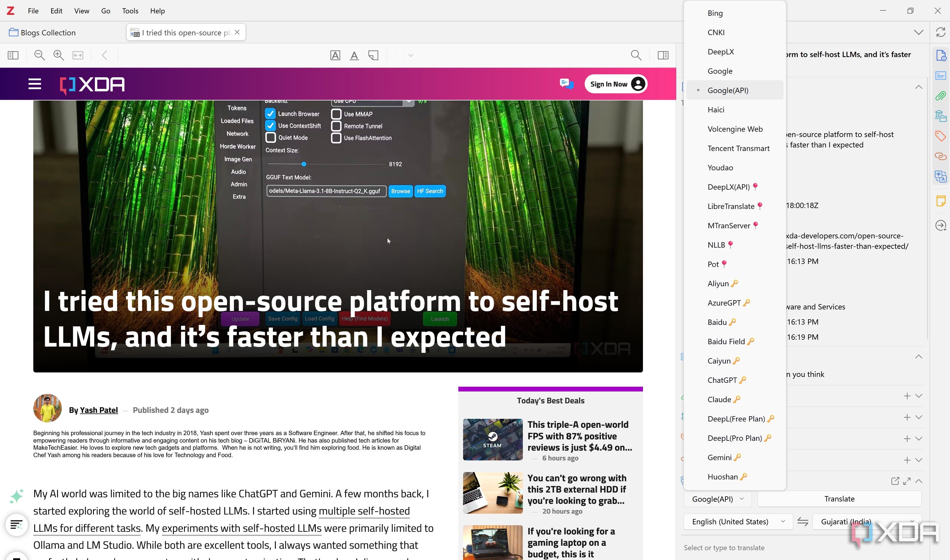Click the Sign In Now button
Screen dimensions: 950x560
615,84
